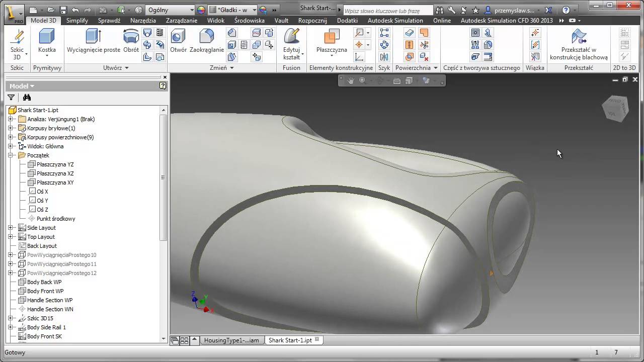The image size is (644, 362).
Task: Click the UCS icon in Elementy konstrukcyjne
Action: pos(359,57)
